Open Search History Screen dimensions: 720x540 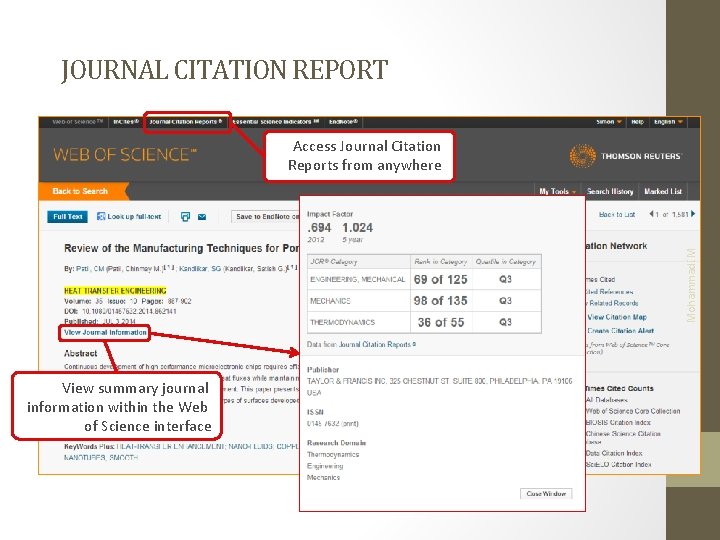tap(610, 191)
